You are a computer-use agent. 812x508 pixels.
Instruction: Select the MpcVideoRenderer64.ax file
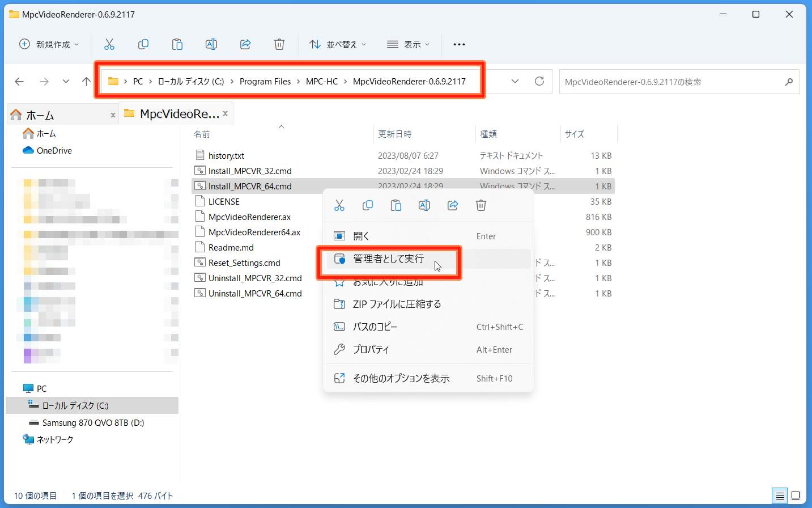click(x=254, y=232)
